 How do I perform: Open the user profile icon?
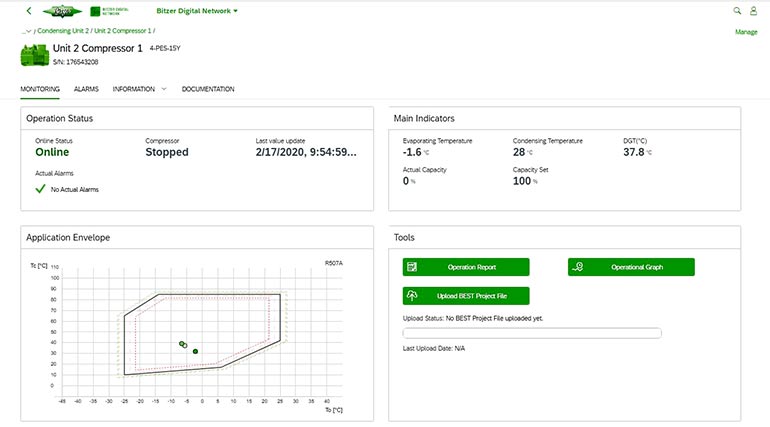click(x=753, y=11)
